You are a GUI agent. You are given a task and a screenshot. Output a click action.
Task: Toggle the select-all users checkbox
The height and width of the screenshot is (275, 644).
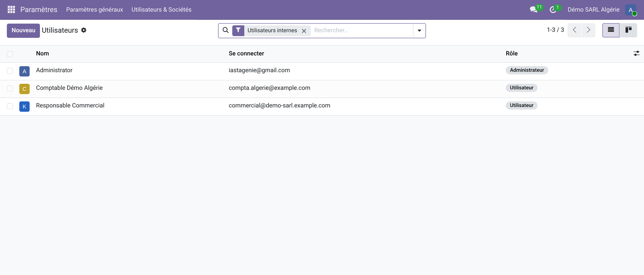tap(10, 54)
